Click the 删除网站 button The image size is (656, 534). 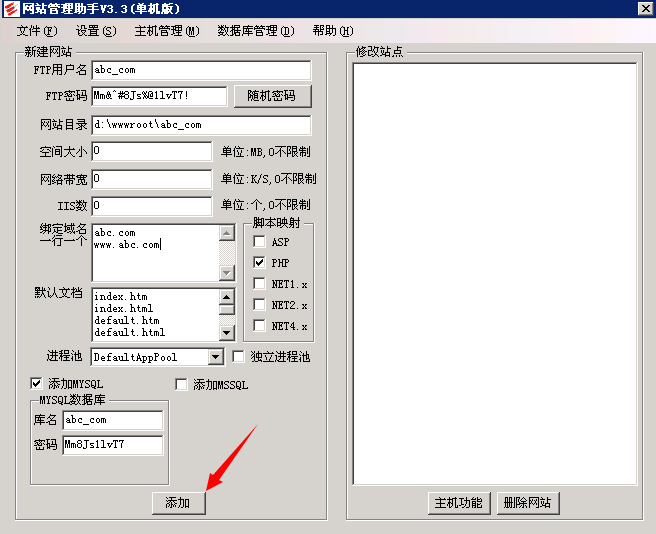click(x=528, y=503)
